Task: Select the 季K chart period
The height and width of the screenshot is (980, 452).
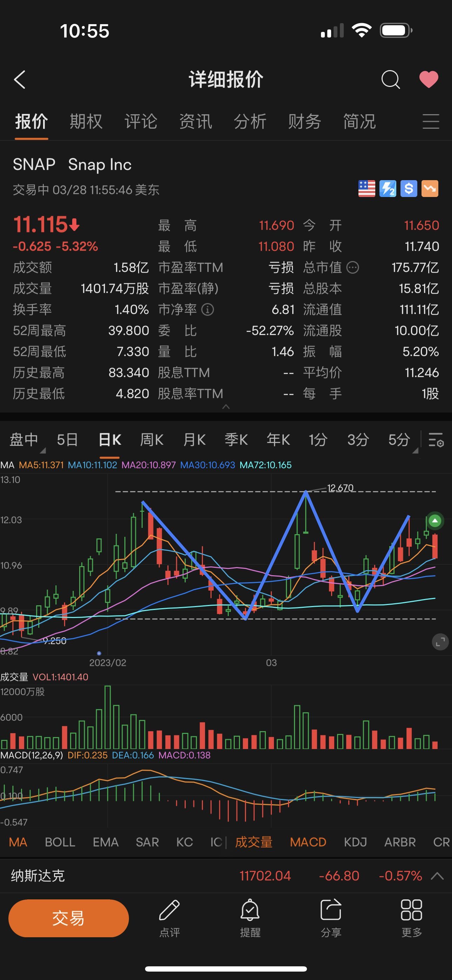Action: click(236, 440)
